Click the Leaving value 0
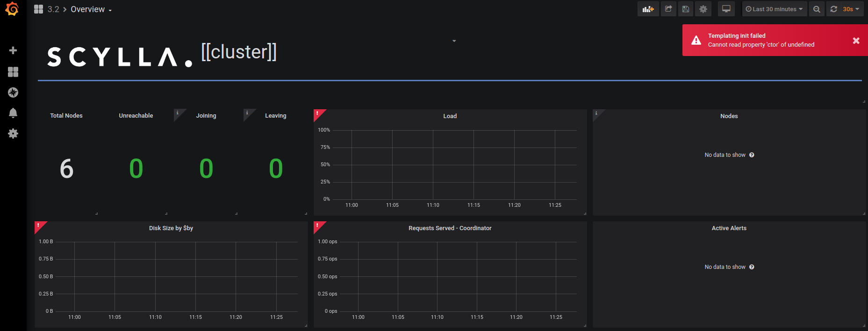 pyautogui.click(x=276, y=169)
